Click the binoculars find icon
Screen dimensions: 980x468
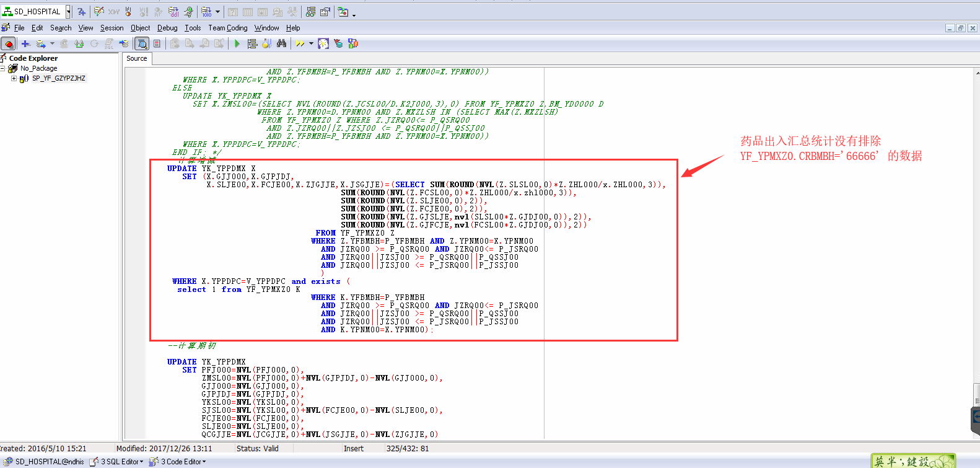[x=282, y=43]
